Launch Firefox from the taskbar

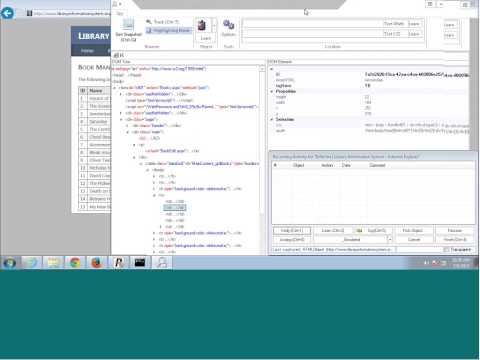click(97, 263)
